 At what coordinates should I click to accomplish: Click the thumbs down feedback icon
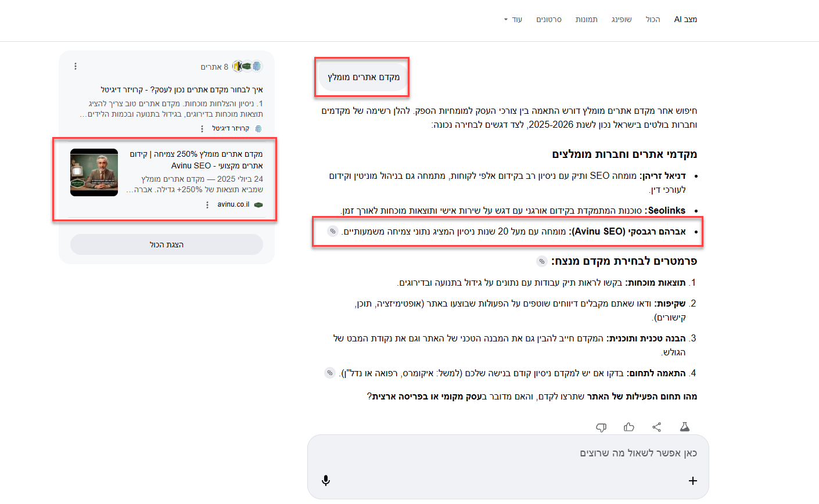pos(601,427)
